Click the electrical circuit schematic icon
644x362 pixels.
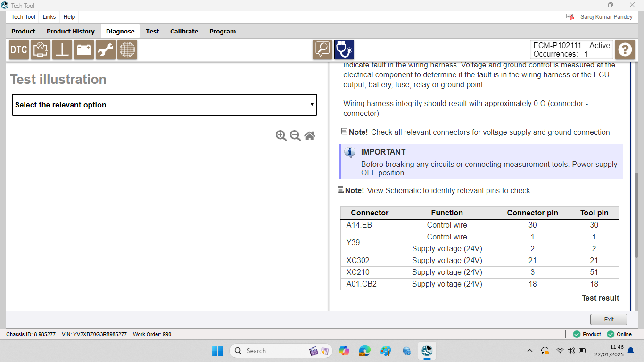41,49
